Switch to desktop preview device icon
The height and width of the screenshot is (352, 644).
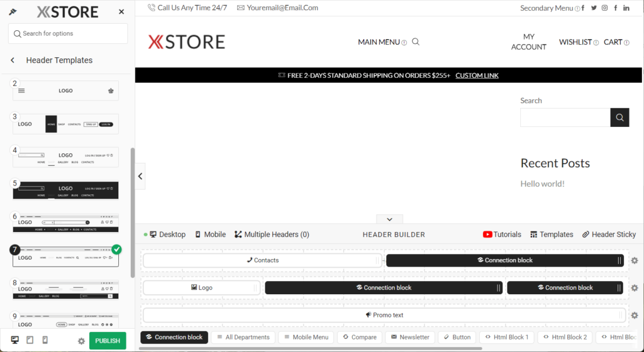pos(15,340)
